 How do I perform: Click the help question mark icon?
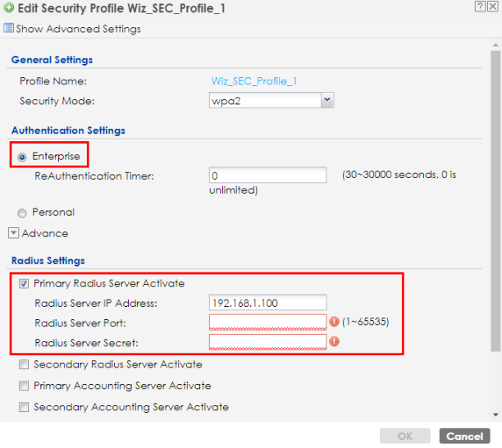480,7
